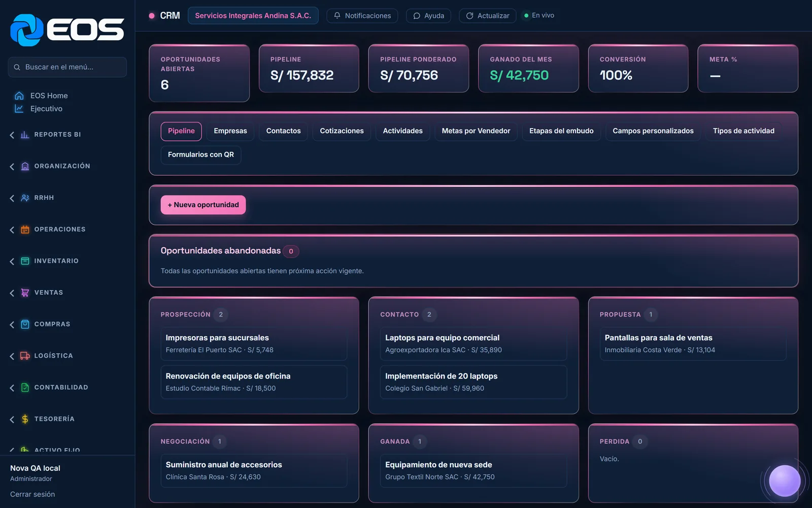Viewport: 812px width, 508px height.
Task: Click the EOS logo icon
Action: click(27, 30)
